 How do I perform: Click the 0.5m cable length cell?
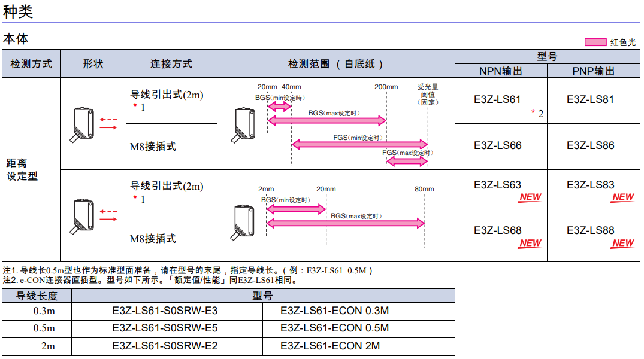[x=44, y=328]
